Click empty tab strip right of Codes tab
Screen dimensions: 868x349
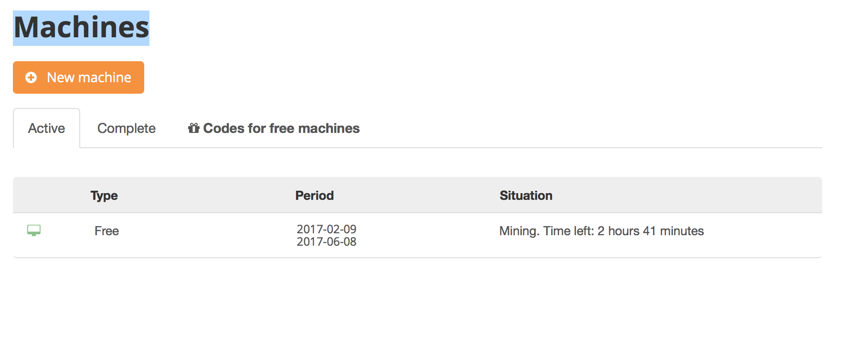(x=573, y=128)
